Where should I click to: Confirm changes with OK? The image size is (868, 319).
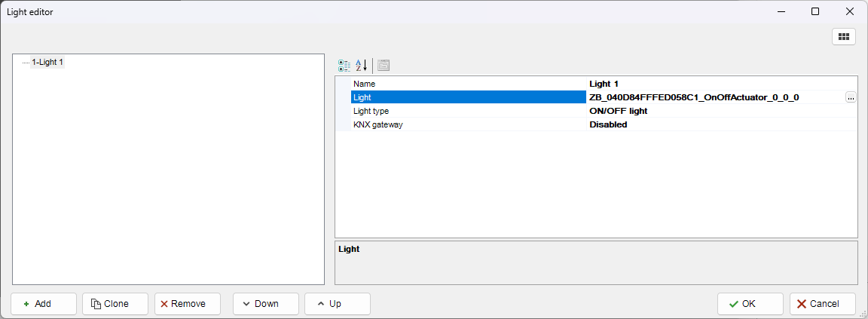pyautogui.click(x=750, y=304)
